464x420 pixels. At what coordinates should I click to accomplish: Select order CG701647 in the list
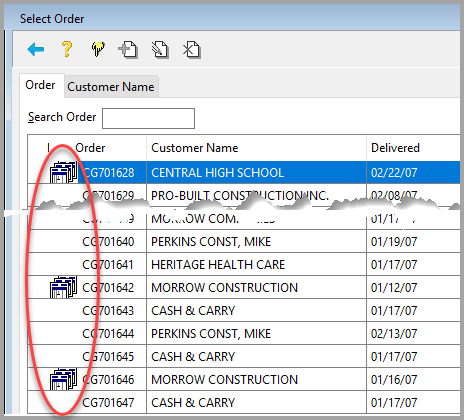point(244,402)
